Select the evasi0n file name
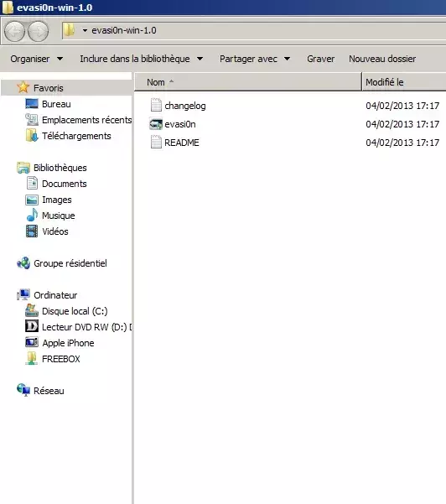 (180, 124)
